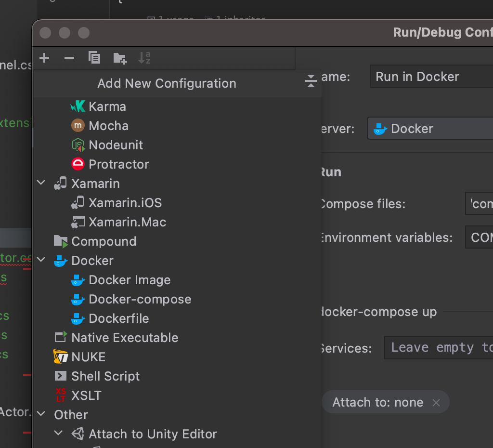Viewport: 493px width, 448px height.
Task: Select the Compound configuration entry
Action: (104, 242)
